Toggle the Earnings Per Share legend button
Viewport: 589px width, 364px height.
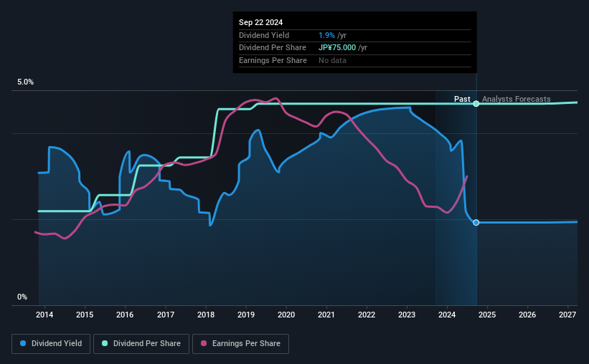pos(240,344)
